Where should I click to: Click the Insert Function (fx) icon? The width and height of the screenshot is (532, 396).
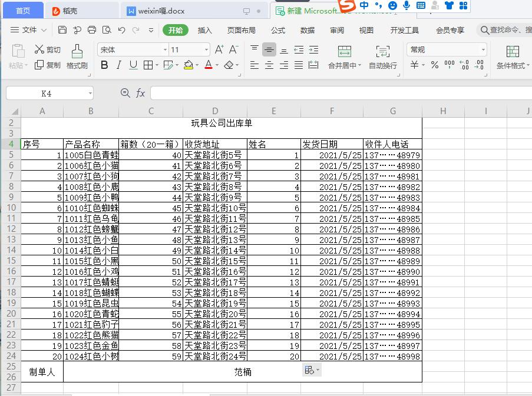coord(140,92)
